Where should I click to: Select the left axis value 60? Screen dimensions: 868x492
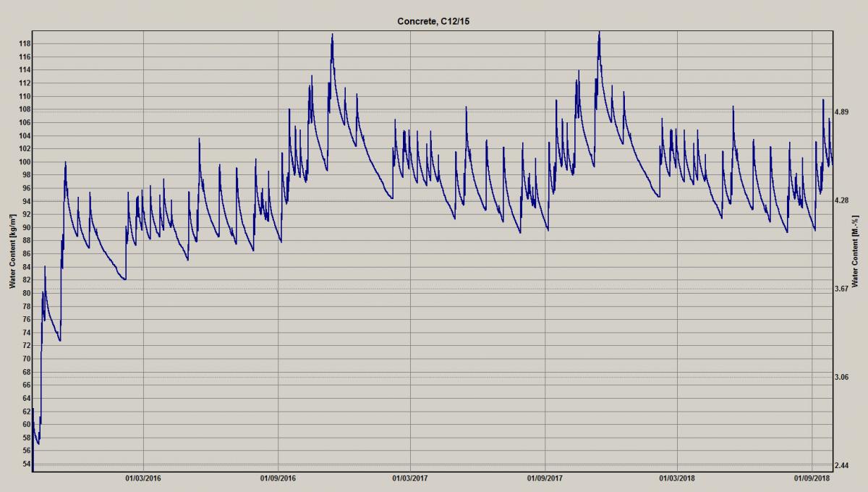tap(26, 425)
